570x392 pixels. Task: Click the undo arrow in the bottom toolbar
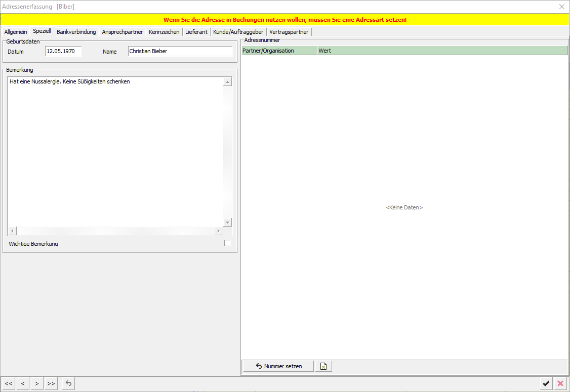67,383
